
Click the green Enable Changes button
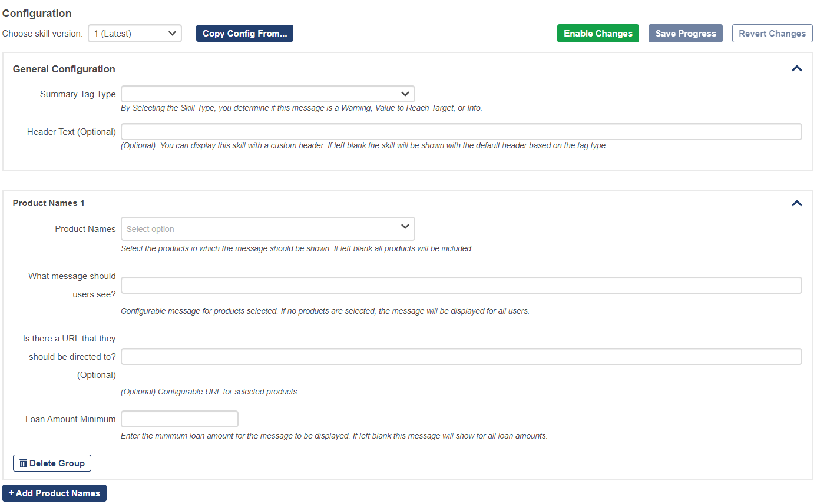[598, 34]
